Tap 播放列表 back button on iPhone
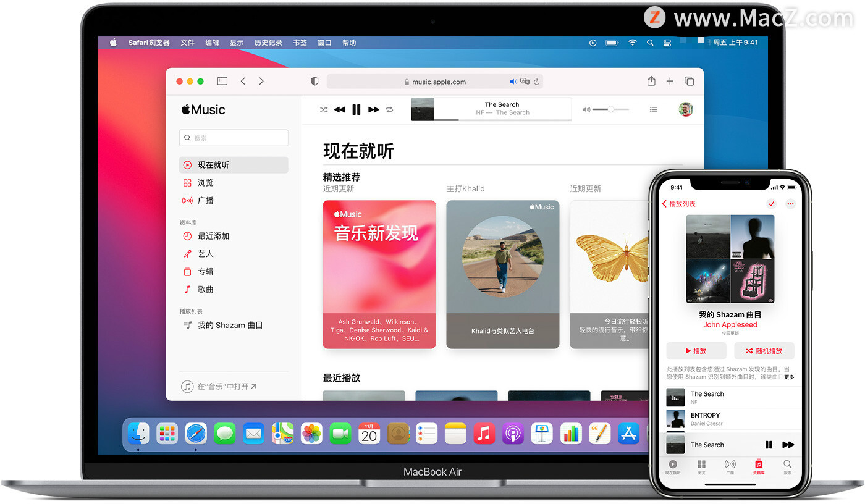 tap(679, 204)
